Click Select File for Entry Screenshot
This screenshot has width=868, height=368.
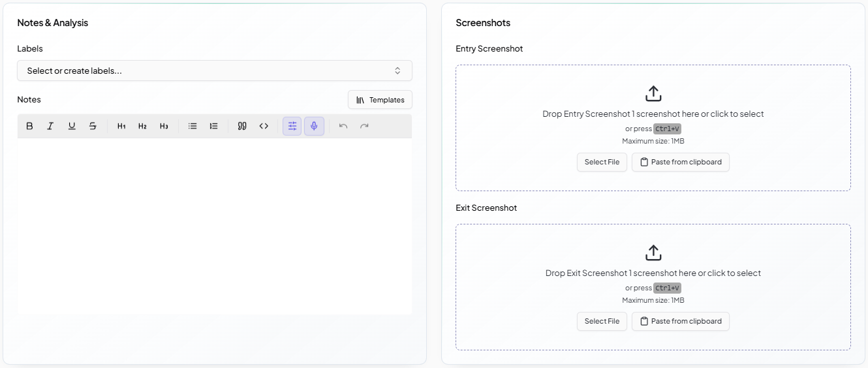point(602,162)
